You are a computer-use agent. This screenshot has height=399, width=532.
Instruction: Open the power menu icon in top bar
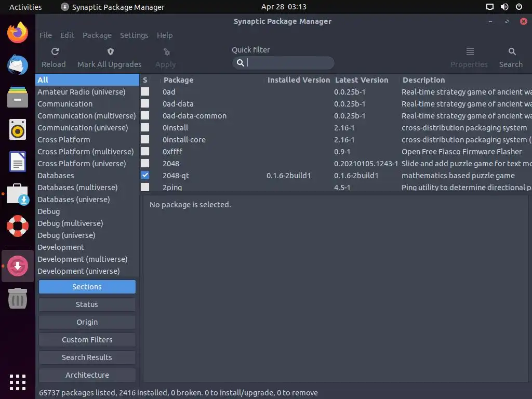[519, 7]
